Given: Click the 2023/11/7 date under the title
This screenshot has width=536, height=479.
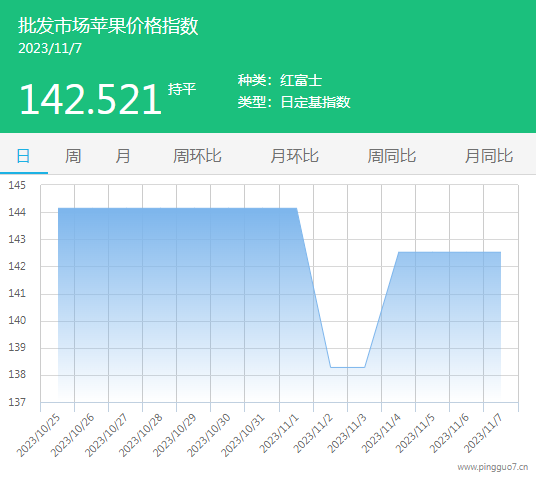Looking at the screenshot, I should pyautogui.click(x=50, y=49).
